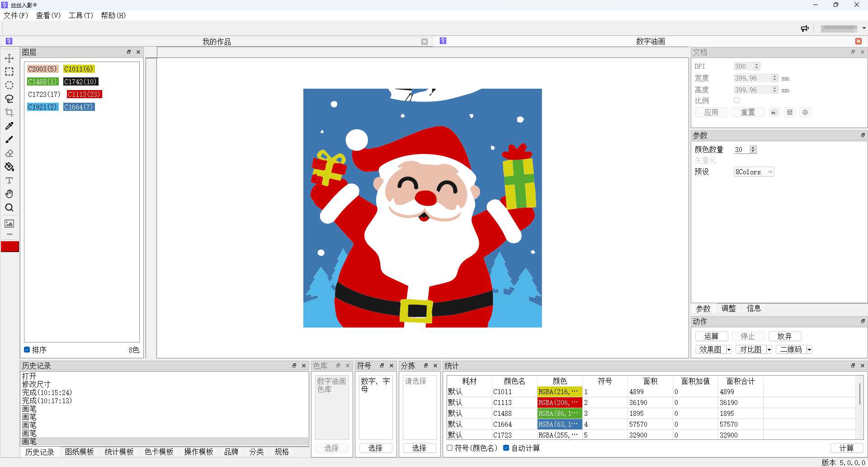Expand the 二维码 dropdown arrow

tap(809, 350)
